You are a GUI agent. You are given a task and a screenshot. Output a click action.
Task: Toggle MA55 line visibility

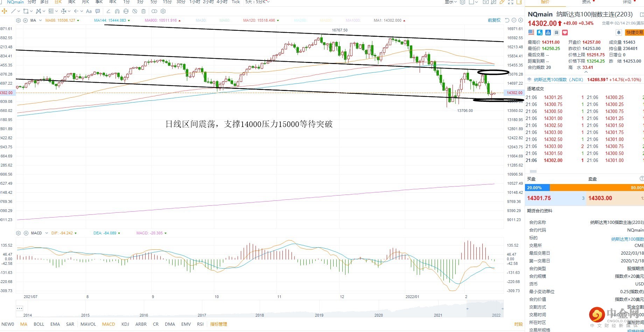tap(62, 20)
